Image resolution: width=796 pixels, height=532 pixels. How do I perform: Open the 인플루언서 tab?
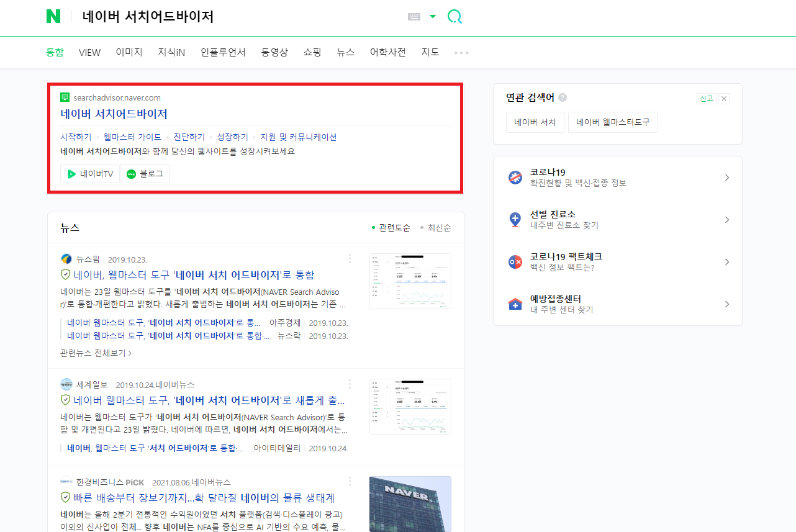pyautogui.click(x=223, y=52)
